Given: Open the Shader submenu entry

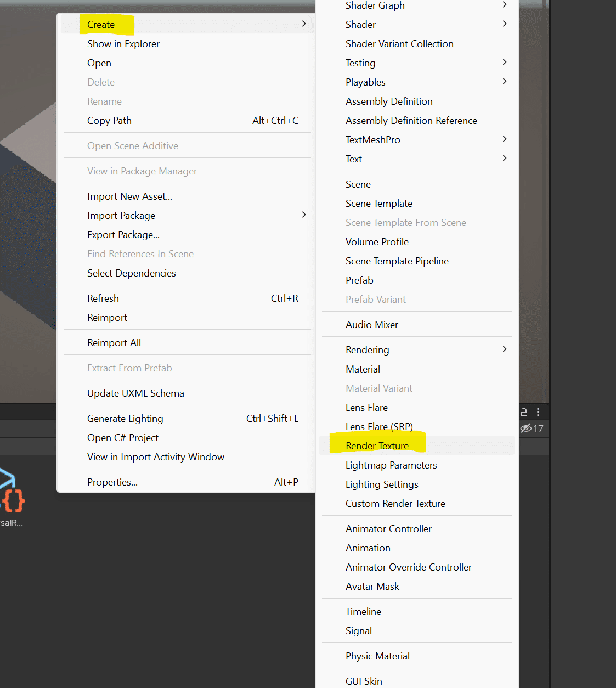Looking at the screenshot, I should (x=417, y=25).
